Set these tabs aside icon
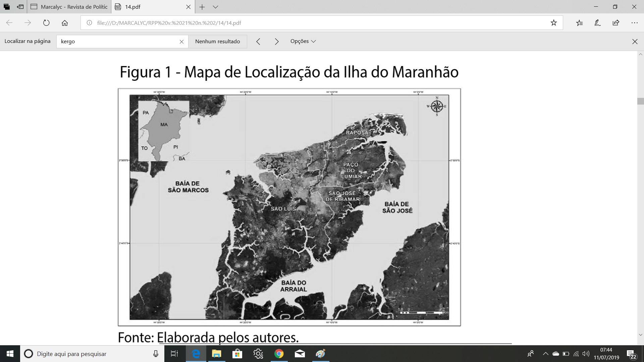Viewport: 644px width, 362px height. click(20, 7)
